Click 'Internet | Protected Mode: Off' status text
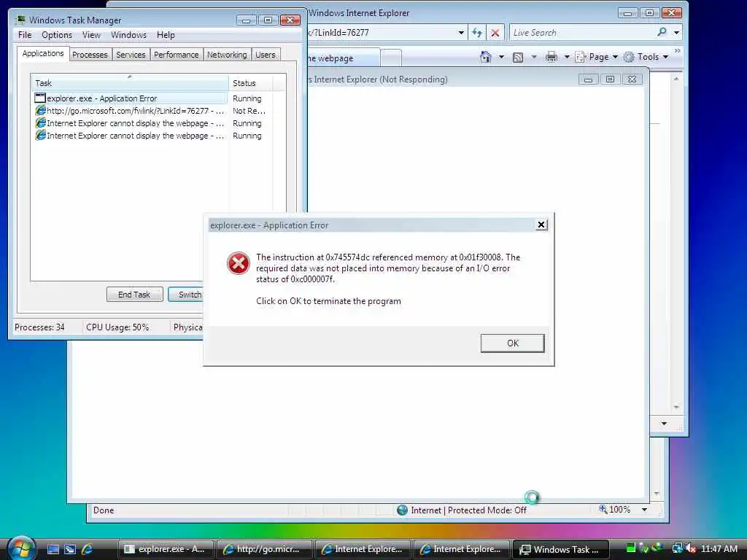The image size is (747, 560). coord(468,510)
